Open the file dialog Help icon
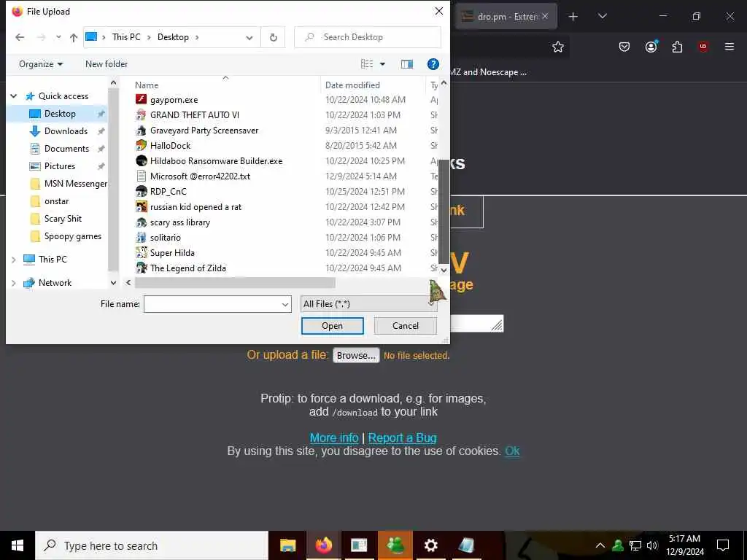The image size is (747, 560). 433,64
